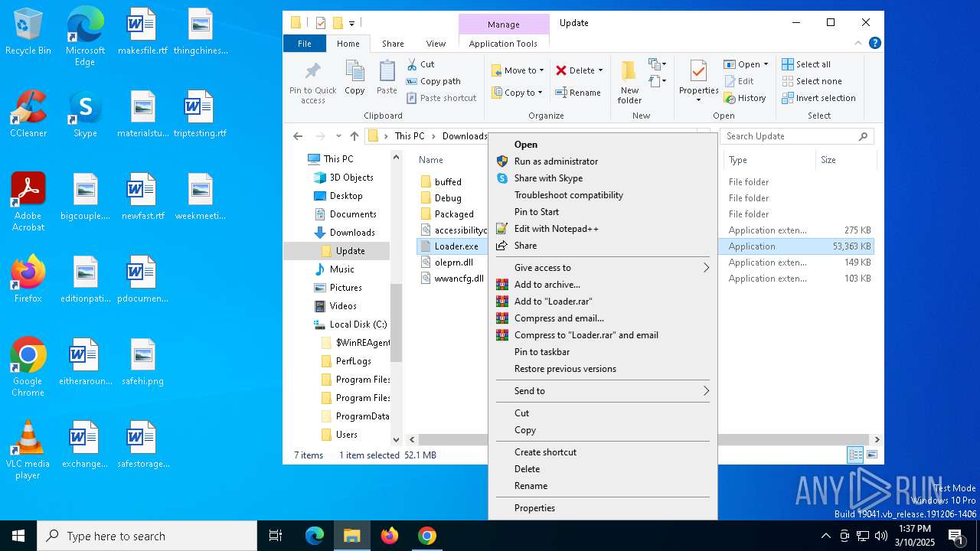Open the File tab
This screenshot has height=551, width=980.
[x=305, y=44]
